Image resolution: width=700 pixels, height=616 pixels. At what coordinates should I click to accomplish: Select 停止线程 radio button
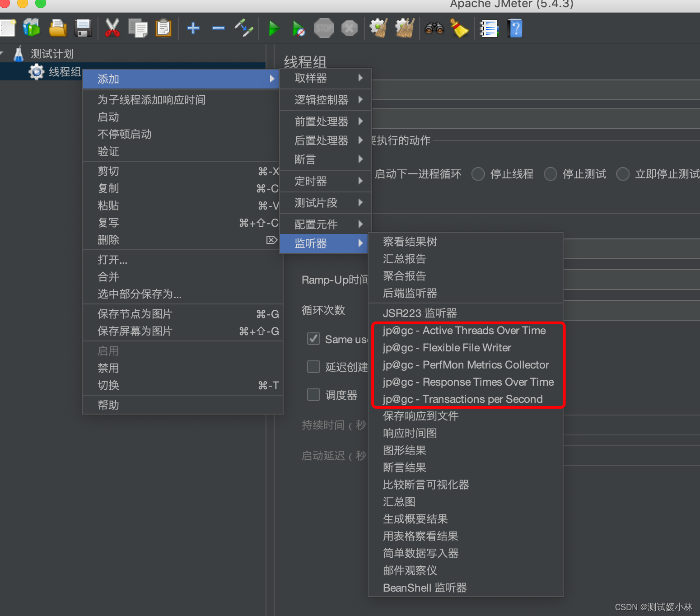click(x=478, y=174)
